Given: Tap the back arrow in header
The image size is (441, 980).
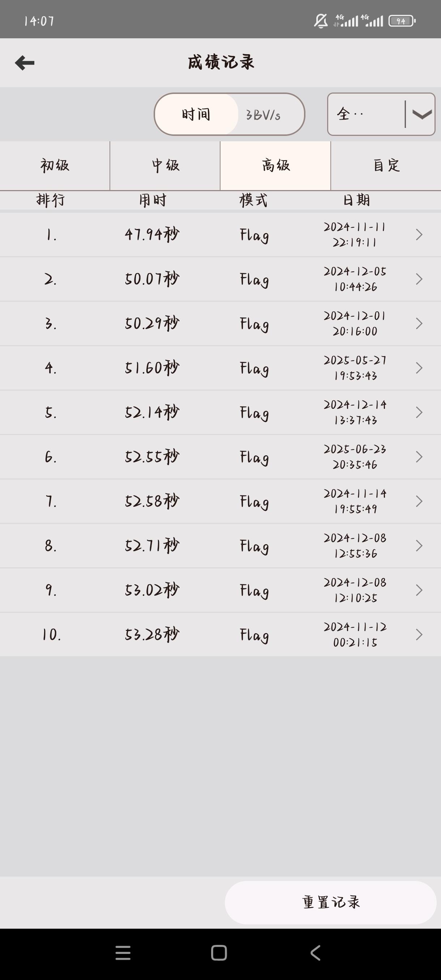Looking at the screenshot, I should 25,63.
